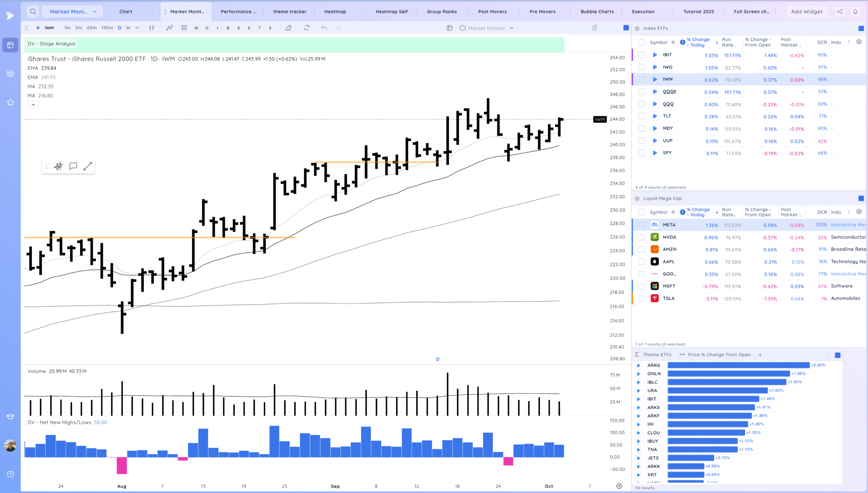Click the refresh chart icon

[x=307, y=28]
